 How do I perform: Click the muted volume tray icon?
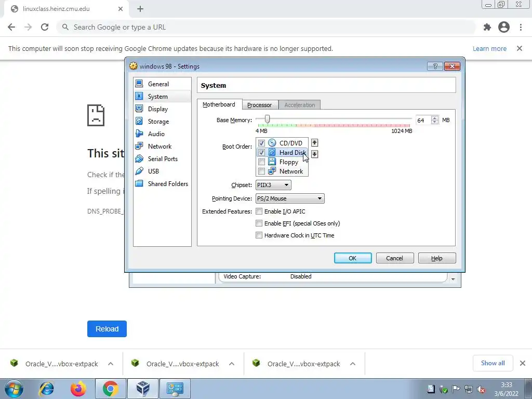[481, 390]
